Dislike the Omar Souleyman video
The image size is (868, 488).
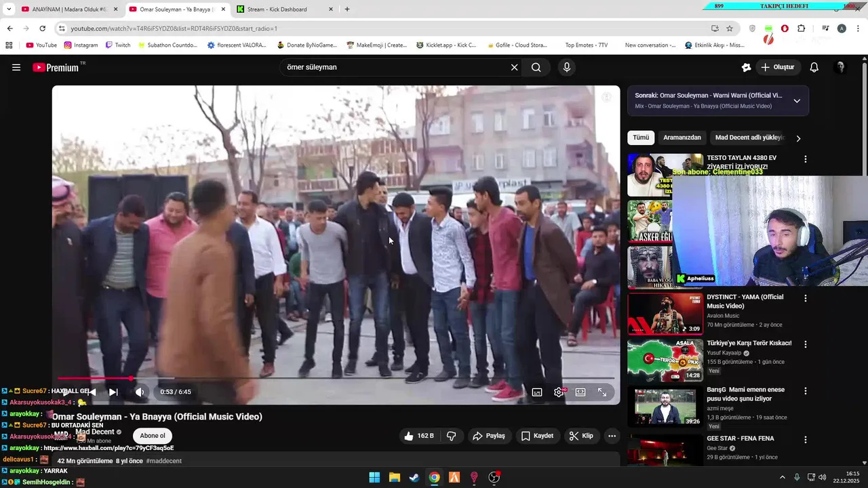(x=452, y=436)
